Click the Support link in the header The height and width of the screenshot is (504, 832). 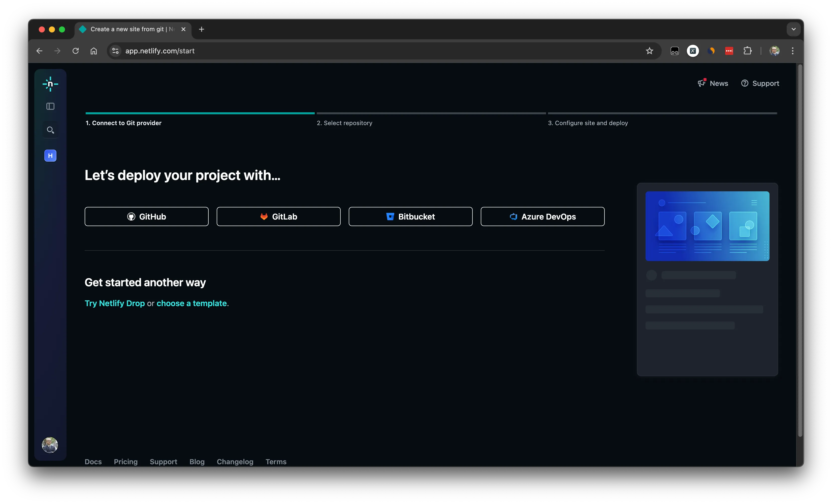click(765, 83)
